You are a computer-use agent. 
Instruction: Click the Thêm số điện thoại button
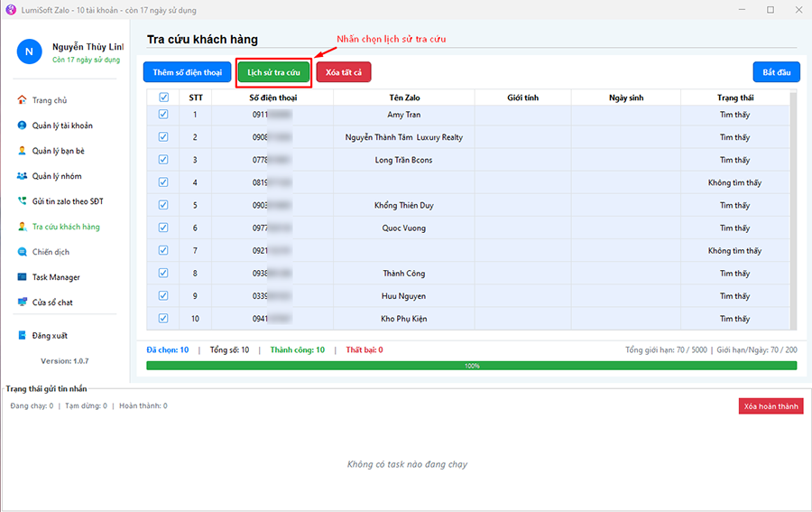pyautogui.click(x=187, y=71)
